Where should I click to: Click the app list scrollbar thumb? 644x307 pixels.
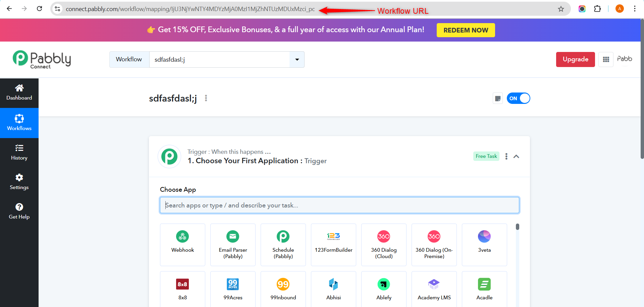(518, 227)
